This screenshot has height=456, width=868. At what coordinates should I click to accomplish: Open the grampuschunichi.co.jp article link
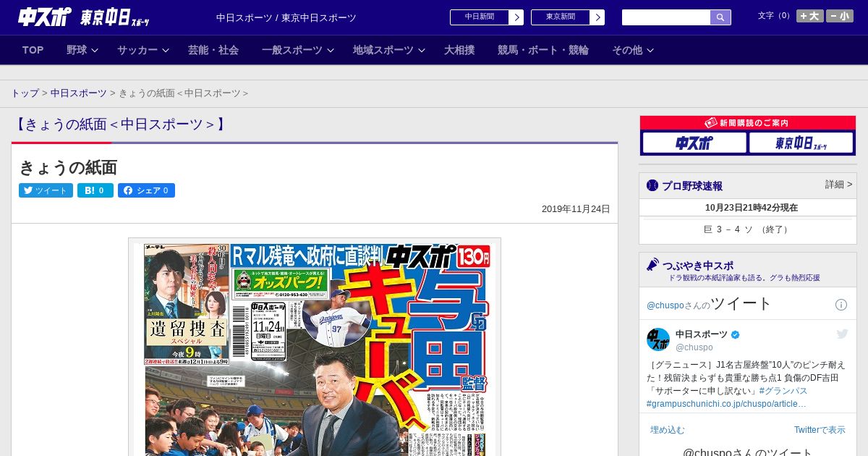(x=726, y=404)
